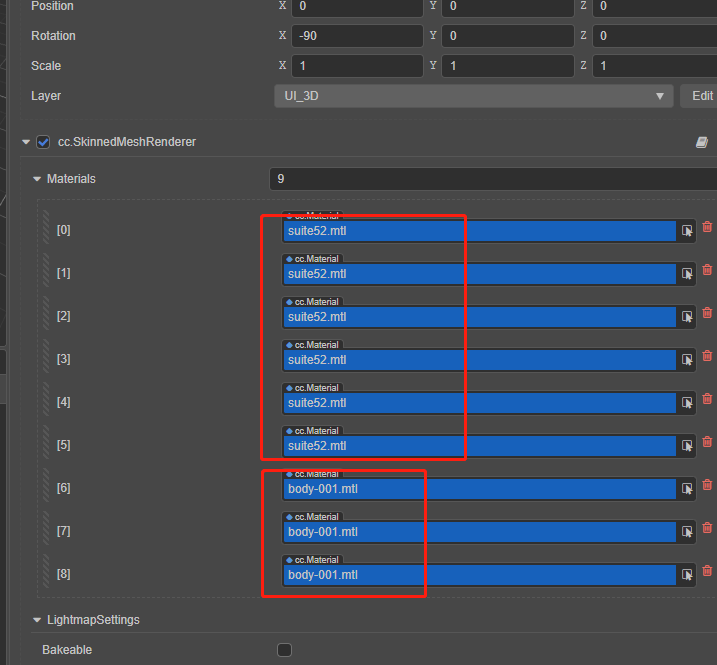Select suite52.mtl in material slot [0]

click(x=480, y=231)
